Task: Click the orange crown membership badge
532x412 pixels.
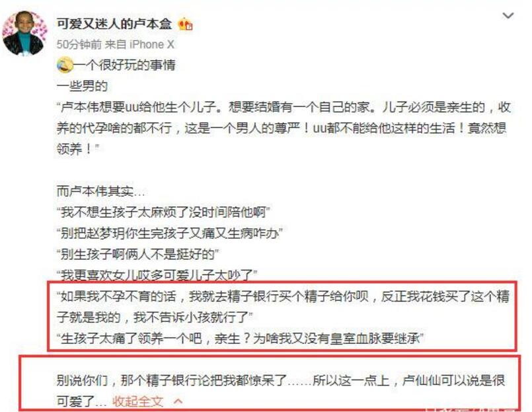Action: coord(185,24)
